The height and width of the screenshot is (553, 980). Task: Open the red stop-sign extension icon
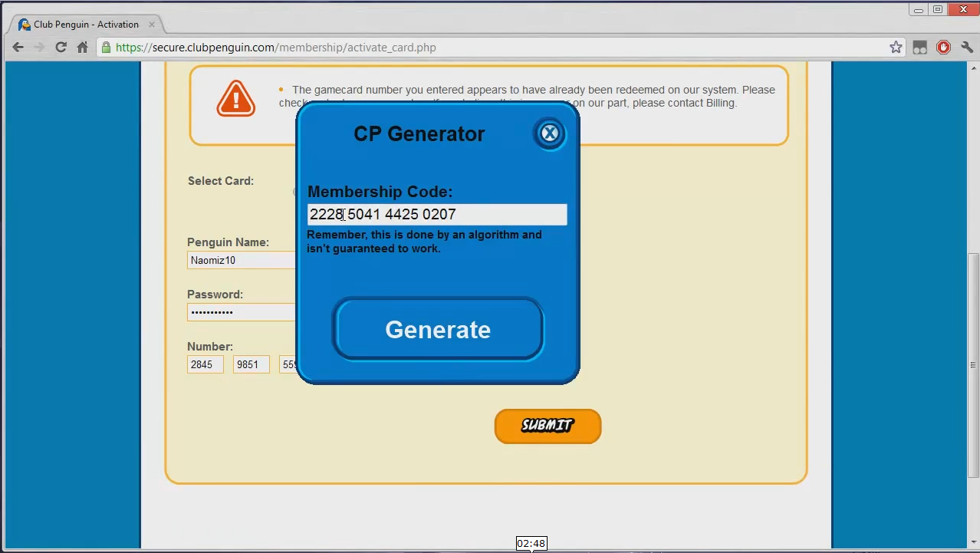pos(943,48)
